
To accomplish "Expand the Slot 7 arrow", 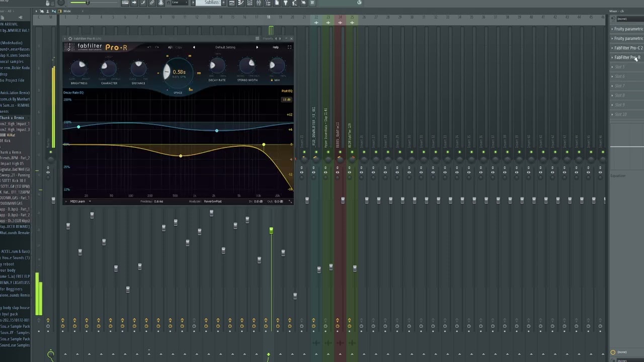I will point(612,86).
